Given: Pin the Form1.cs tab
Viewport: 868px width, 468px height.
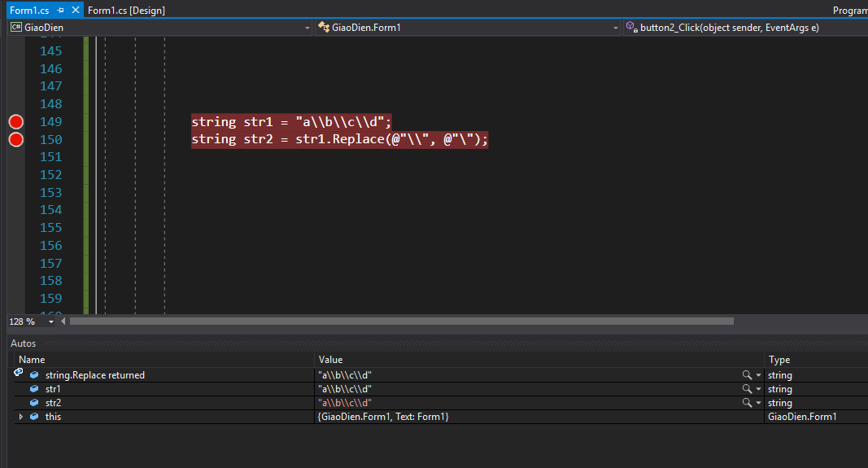Looking at the screenshot, I should point(60,10).
